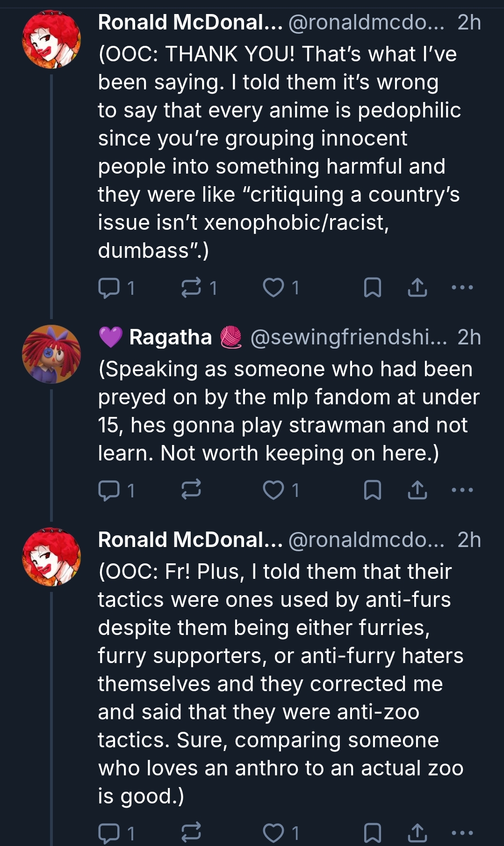Open more options on Ragatha's post
The image size is (504, 846).
[462, 490]
